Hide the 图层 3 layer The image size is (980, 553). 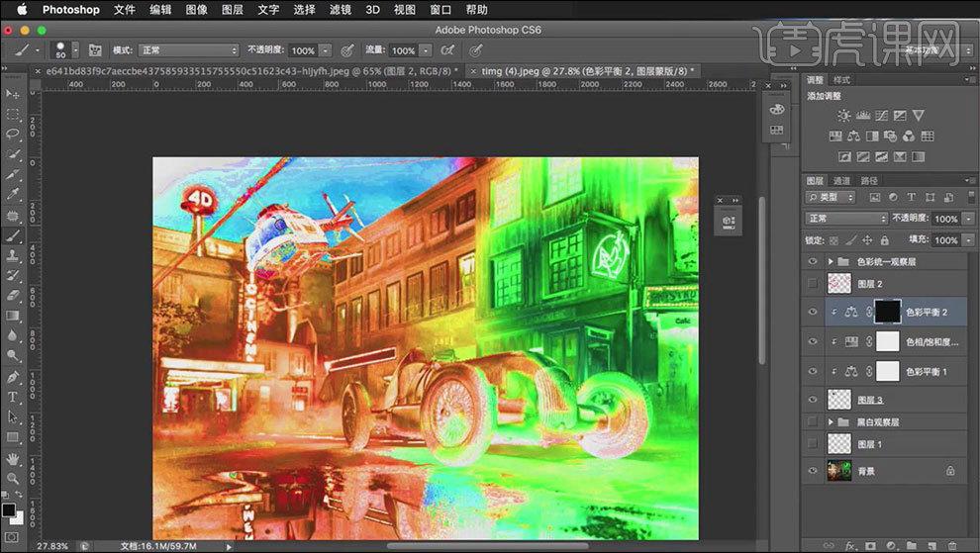tap(813, 400)
